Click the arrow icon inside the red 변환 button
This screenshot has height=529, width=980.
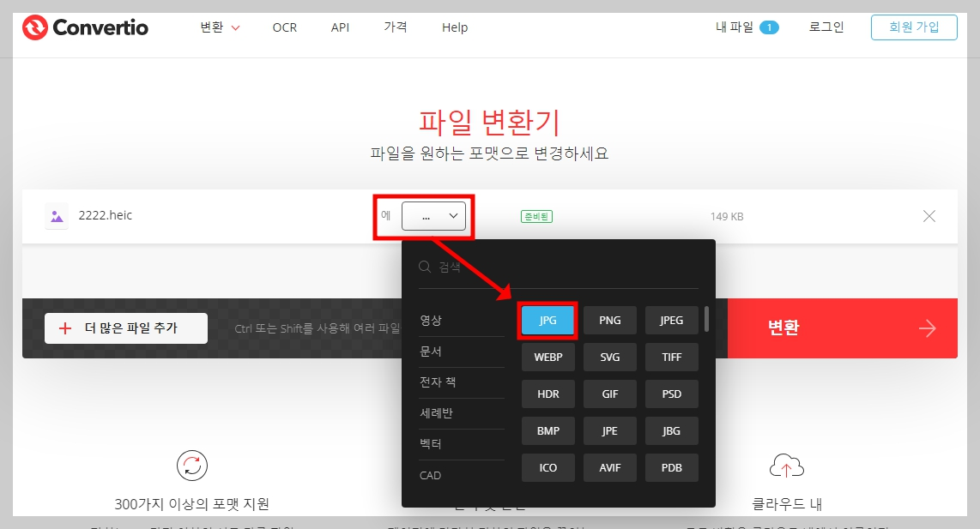click(x=927, y=328)
